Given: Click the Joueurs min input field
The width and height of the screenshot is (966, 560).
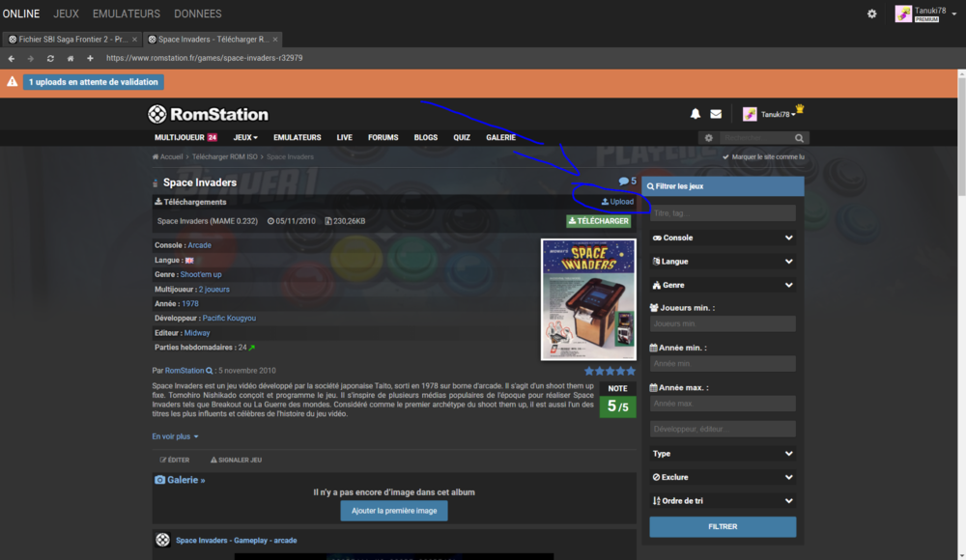Looking at the screenshot, I should tap(723, 324).
